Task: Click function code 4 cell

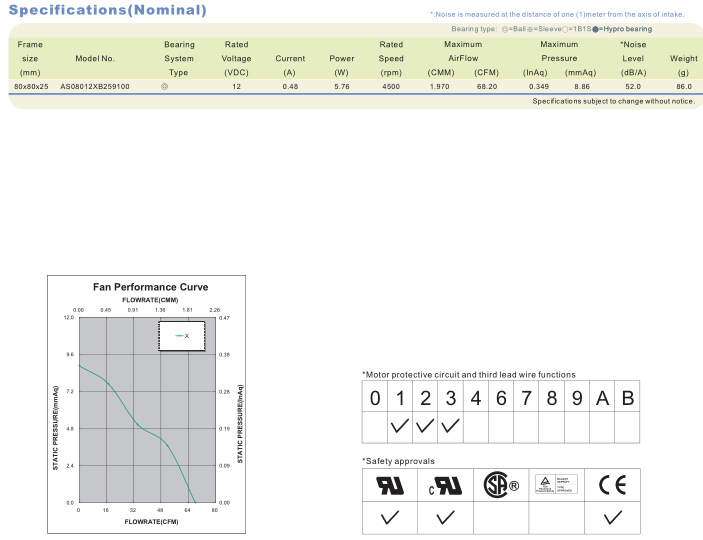Action: tap(476, 397)
